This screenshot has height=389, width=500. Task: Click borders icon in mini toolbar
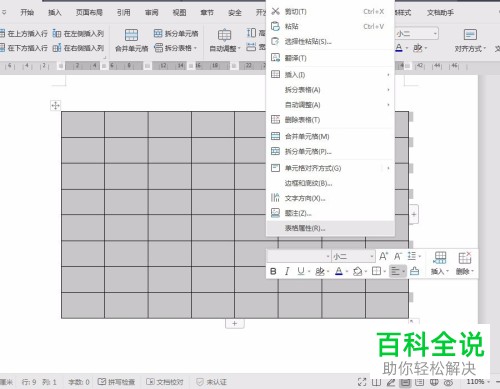coord(376,271)
